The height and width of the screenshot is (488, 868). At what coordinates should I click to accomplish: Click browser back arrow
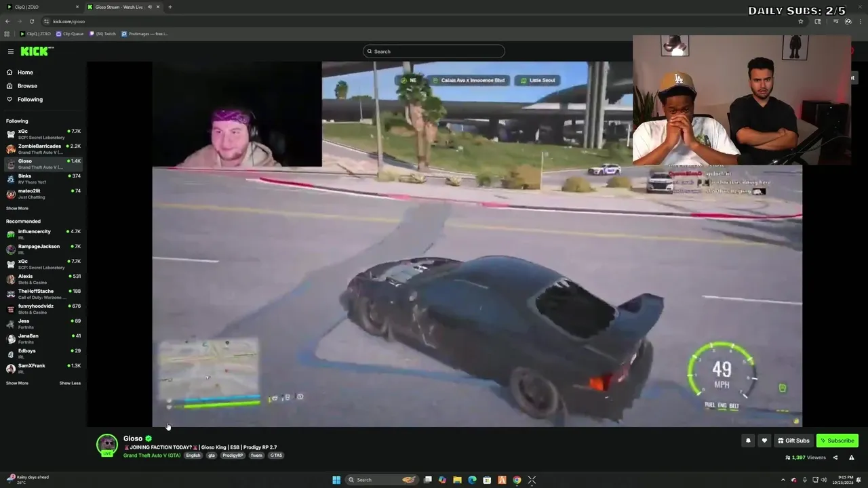(7, 21)
